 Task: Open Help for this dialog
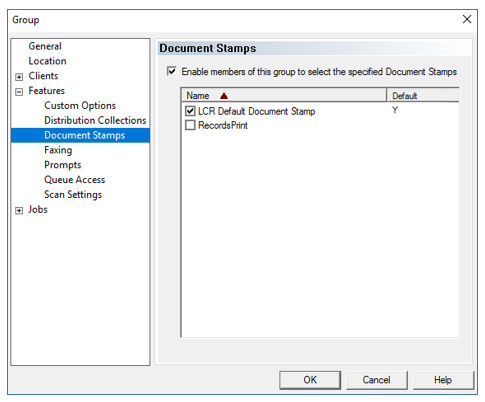[x=443, y=380]
